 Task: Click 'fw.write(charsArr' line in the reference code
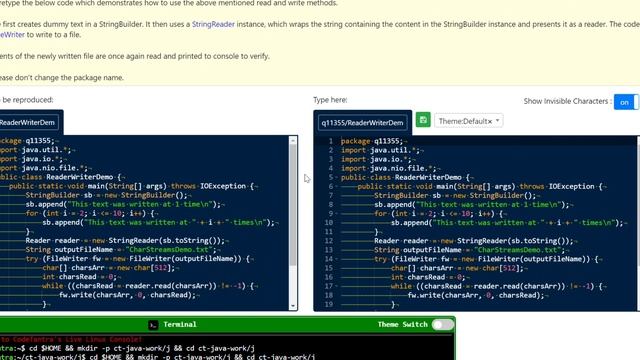127,295
